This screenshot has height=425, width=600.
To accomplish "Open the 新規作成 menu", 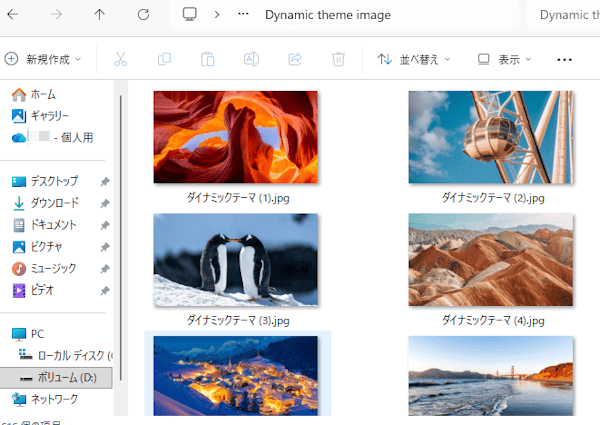I will click(43, 59).
